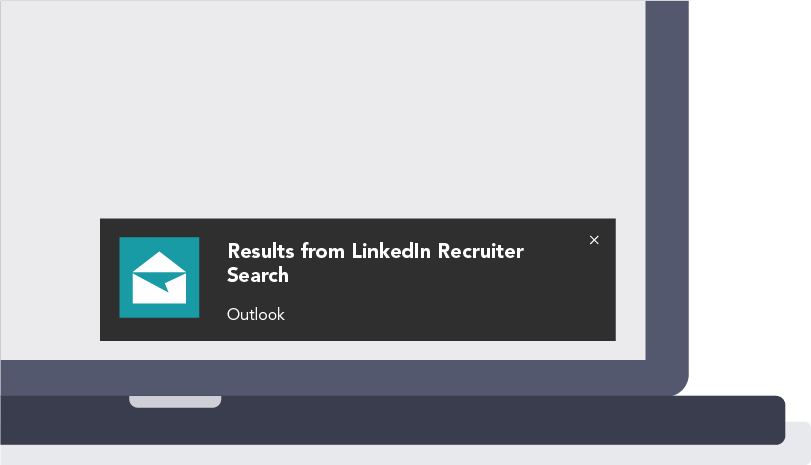This screenshot has height=465, width=811.
Task: Click the teal arrow notch inside the envelope
Action: 166,286
